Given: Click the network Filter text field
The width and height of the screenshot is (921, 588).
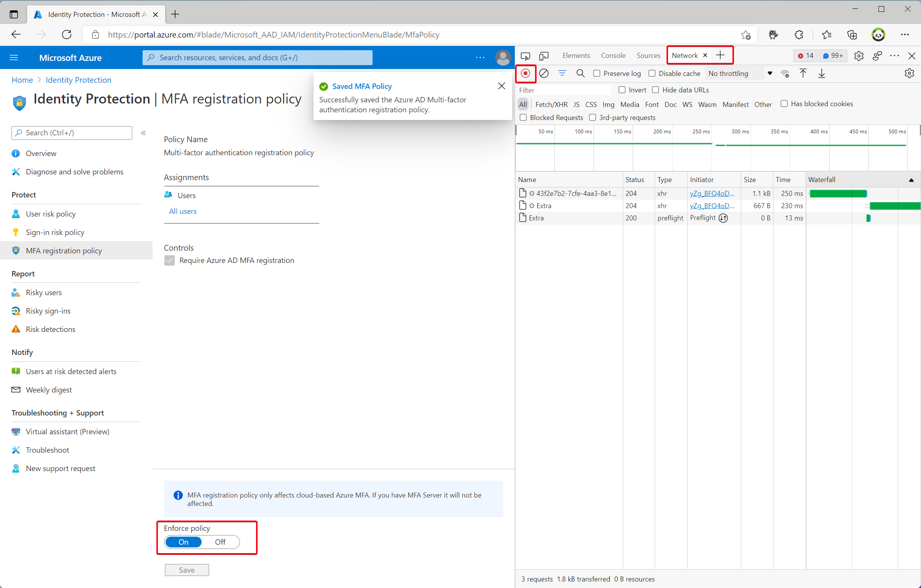Looking at the screenshot, I should coord(563,90).
